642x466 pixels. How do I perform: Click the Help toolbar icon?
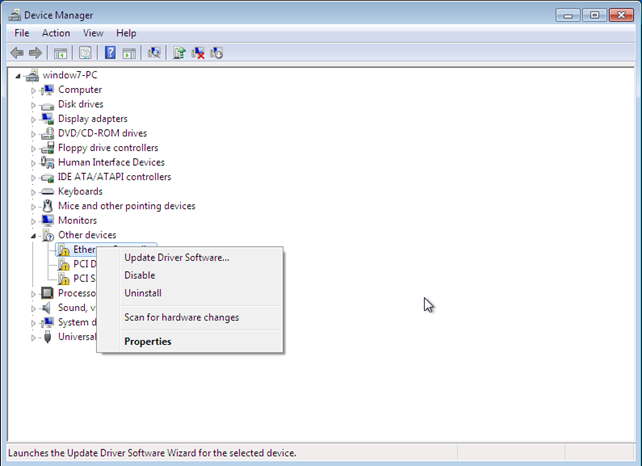tap(109, 53)
